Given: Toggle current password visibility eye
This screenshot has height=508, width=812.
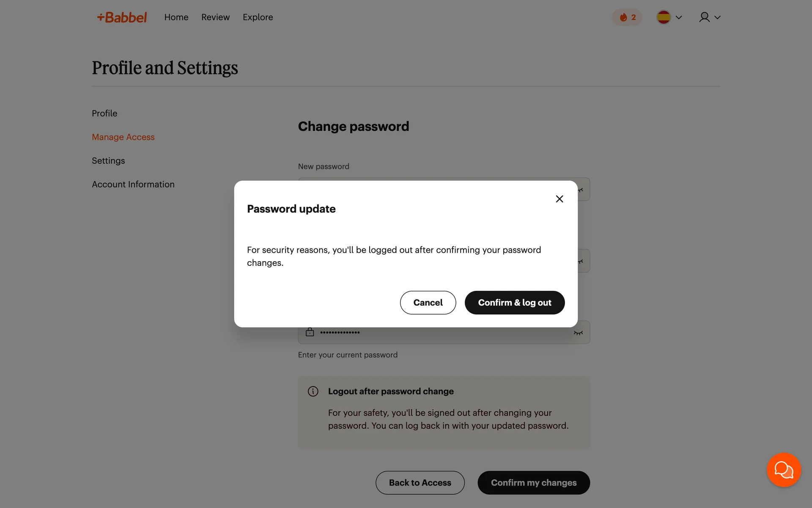Looking at the screenshot, I should (x=578, y=333).
